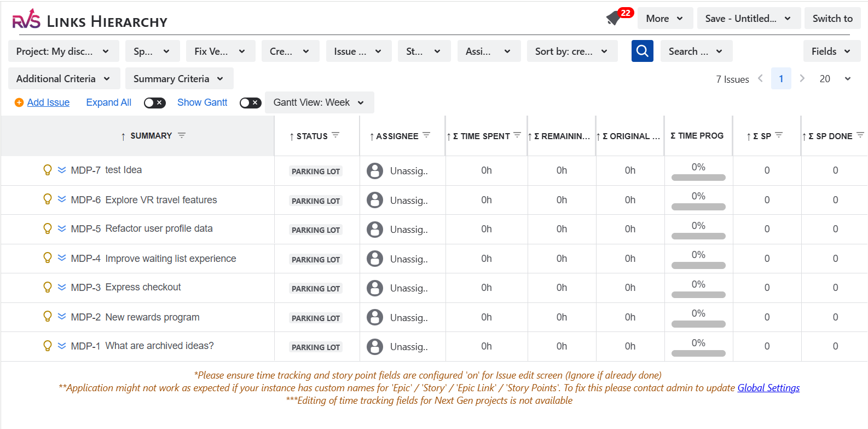The width and height of the screenshot is (868, 429).
Task: Click the lightbulb idea icon for MDP-4
Action: coord(48,258)
